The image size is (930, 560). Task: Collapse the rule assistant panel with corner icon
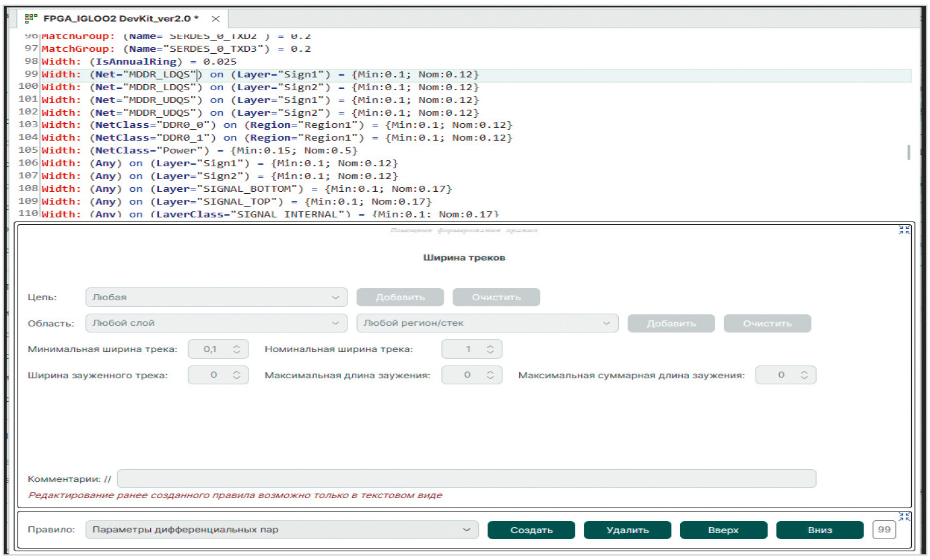904,230
